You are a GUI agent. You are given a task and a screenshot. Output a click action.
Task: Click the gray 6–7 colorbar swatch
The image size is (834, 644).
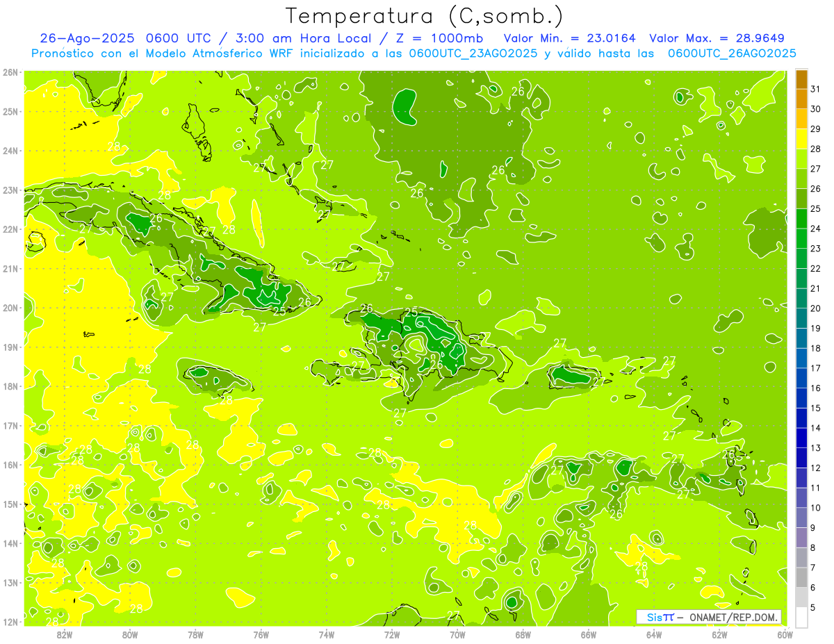[x=801, y=577]
